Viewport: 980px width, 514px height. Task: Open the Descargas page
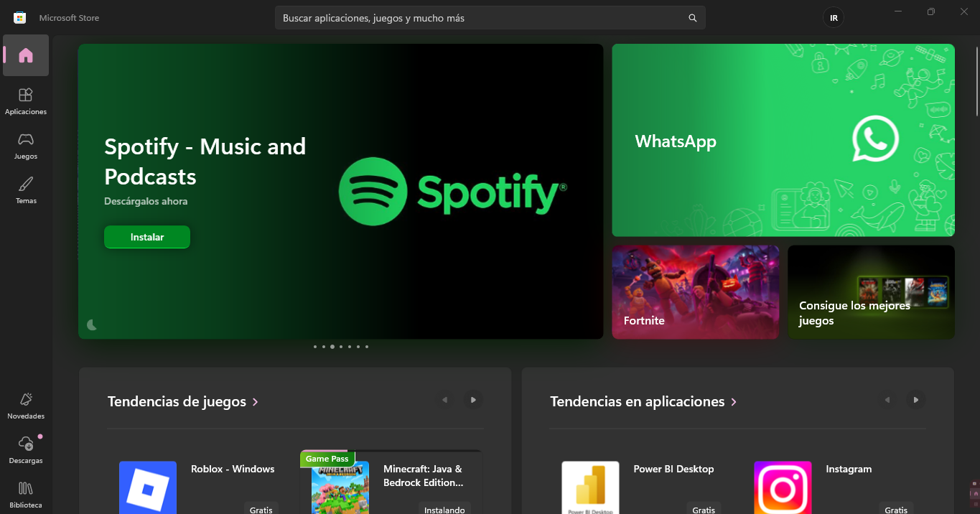tap(26, 450)
